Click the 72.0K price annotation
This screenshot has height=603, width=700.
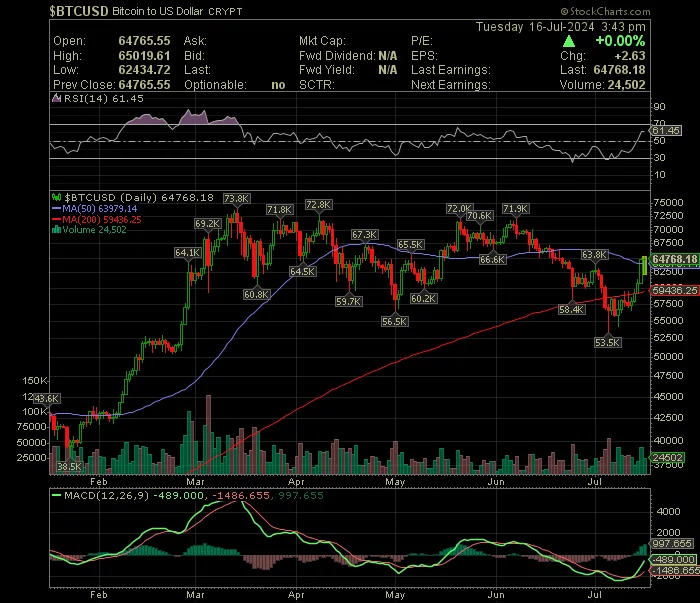pyautogui.click(x=459, y=208)
